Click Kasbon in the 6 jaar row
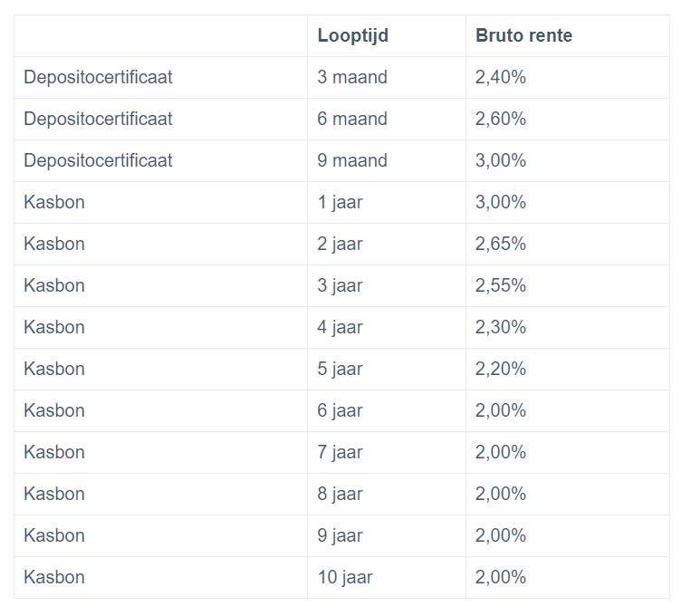This screenshot has height=616, width=682. [54, 411]
